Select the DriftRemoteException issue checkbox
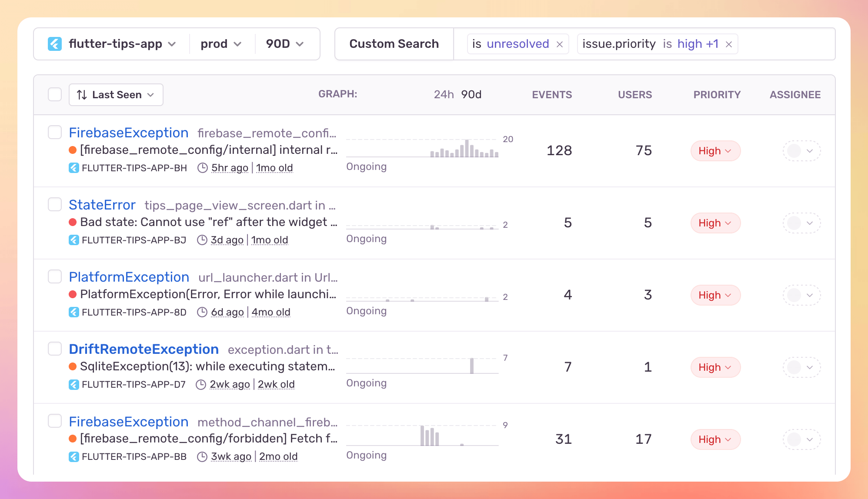The image size is (868, 499). 55,349
